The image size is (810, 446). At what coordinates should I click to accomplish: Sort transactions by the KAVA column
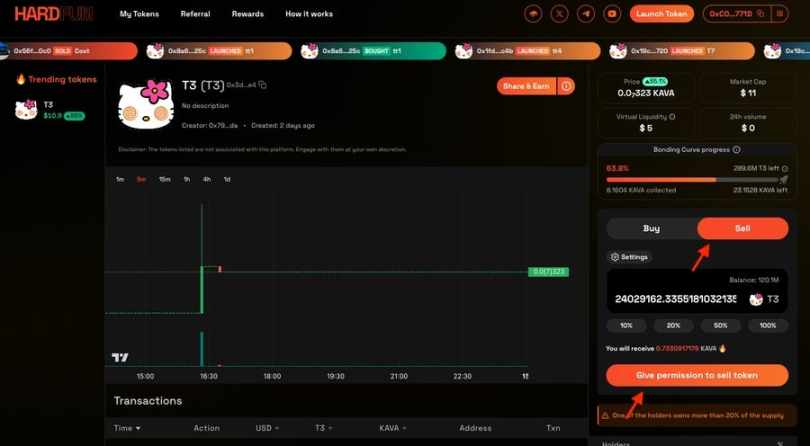tap(393, 428)
